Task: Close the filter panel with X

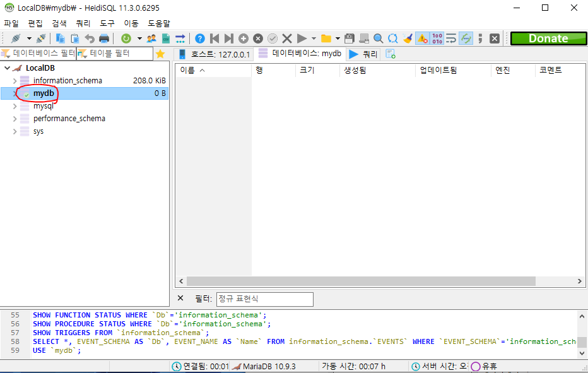Action: pos(180,298)
